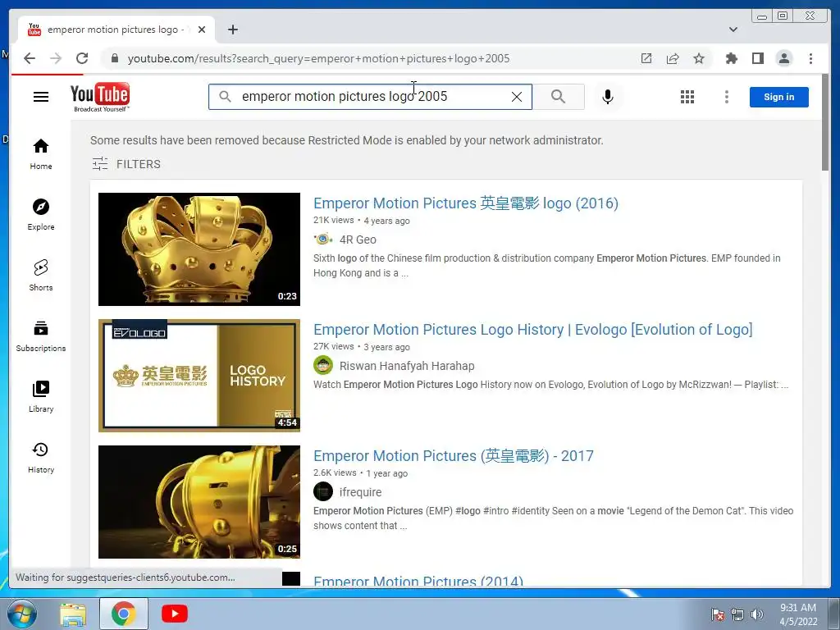Viewport: 840px width, 630px height.
Task: Click the Restricted Mode notice text
Action: click(x=347, y=140)
